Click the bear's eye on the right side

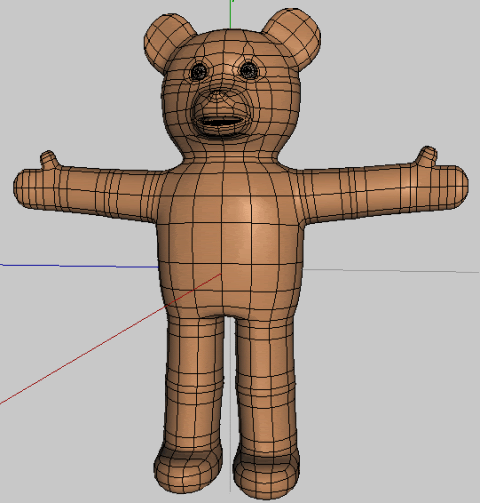[x=248, y=71]
